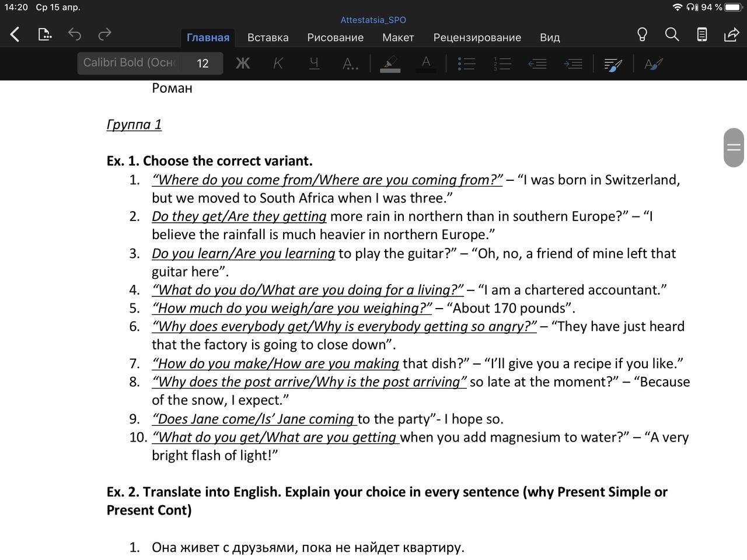Image resolution: width=747 pixels, height=560 pixels.
Task: Open font size 12 selector
Action: pyautogui.click(x=203, y=63)
